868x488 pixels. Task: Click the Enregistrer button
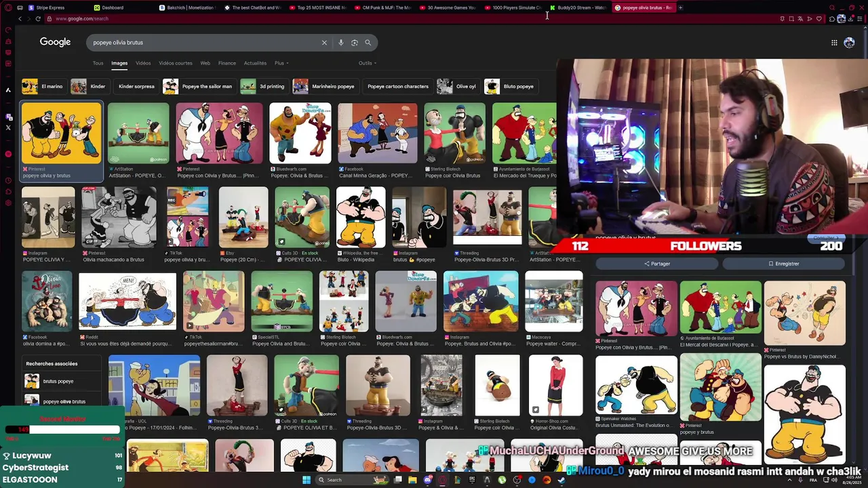pos(784,264)
